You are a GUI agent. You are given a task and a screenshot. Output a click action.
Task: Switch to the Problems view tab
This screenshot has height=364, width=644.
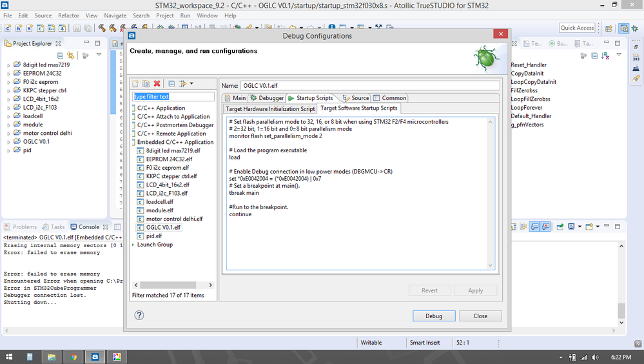tap(20, 227)
